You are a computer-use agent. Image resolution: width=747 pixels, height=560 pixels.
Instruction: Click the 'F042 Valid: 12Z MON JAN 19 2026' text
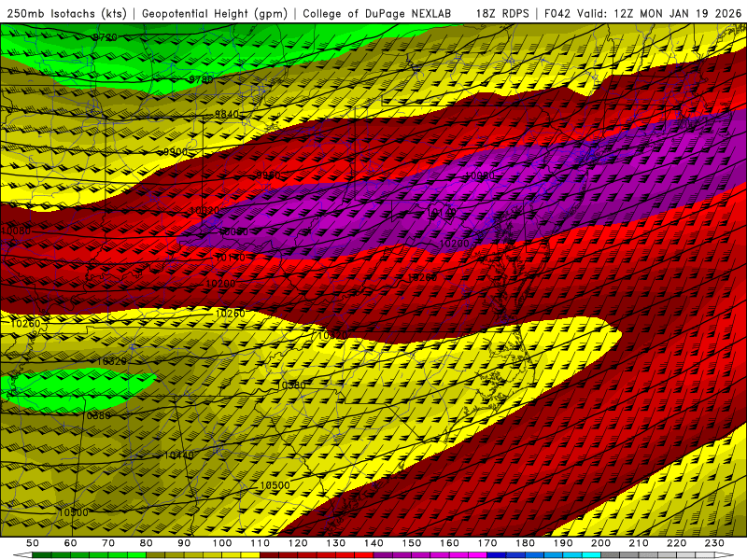click(642, 14)
